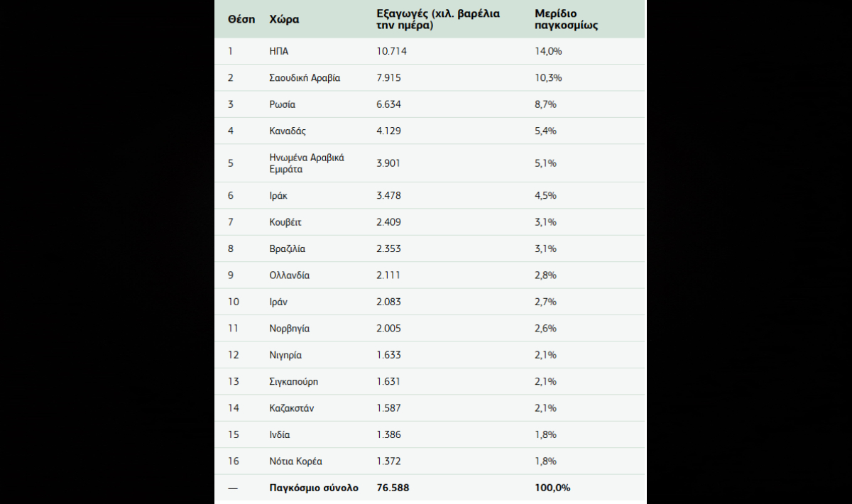Viewport: 852px width, 504px height.
Task: Select Βραζιλία export value 2.353
Action: [389, 248]
